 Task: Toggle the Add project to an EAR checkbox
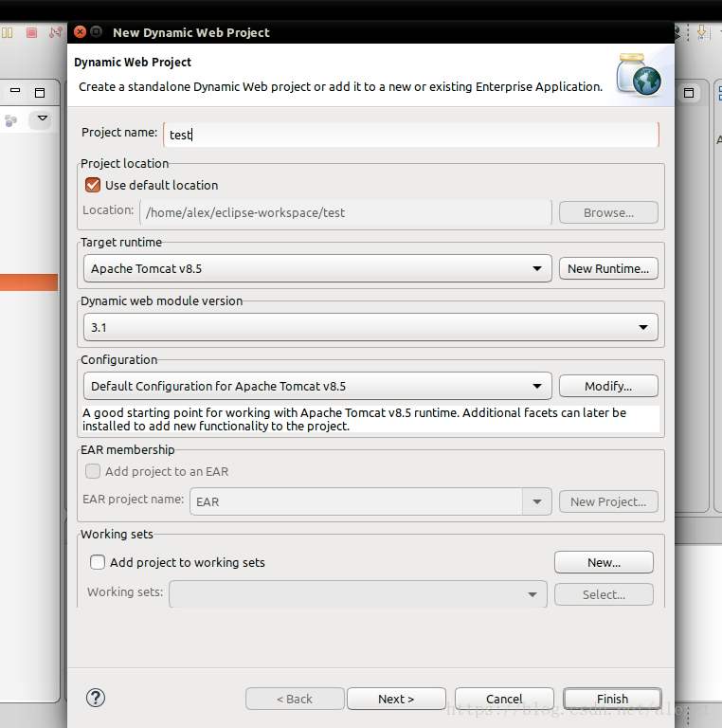[x=93, y=471]
